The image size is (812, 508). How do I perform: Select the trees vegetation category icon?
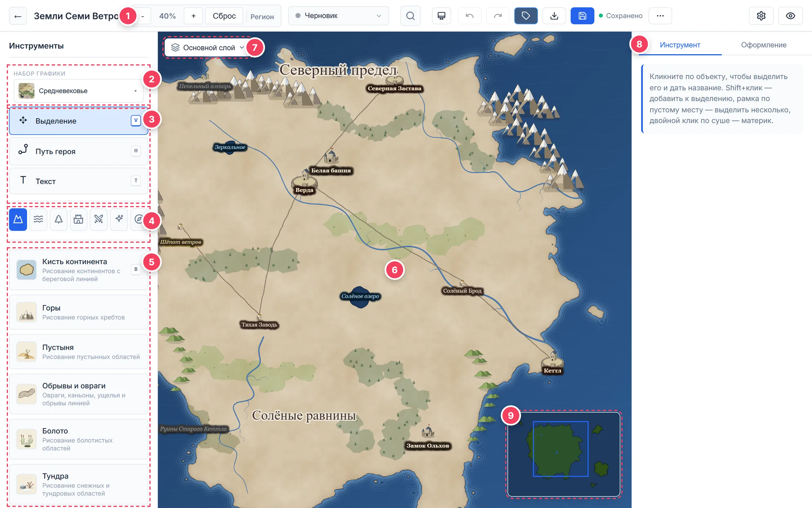(59, 219)
